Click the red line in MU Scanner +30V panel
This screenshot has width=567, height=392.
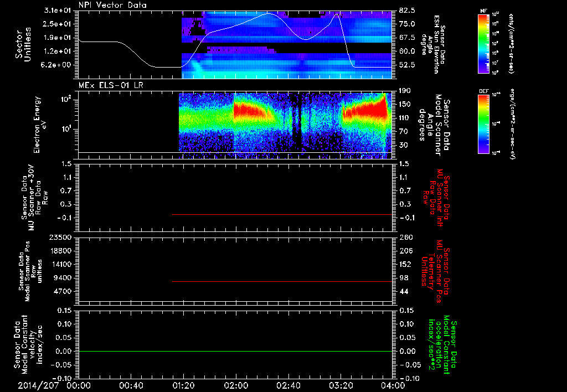click(x=282, y=214)
